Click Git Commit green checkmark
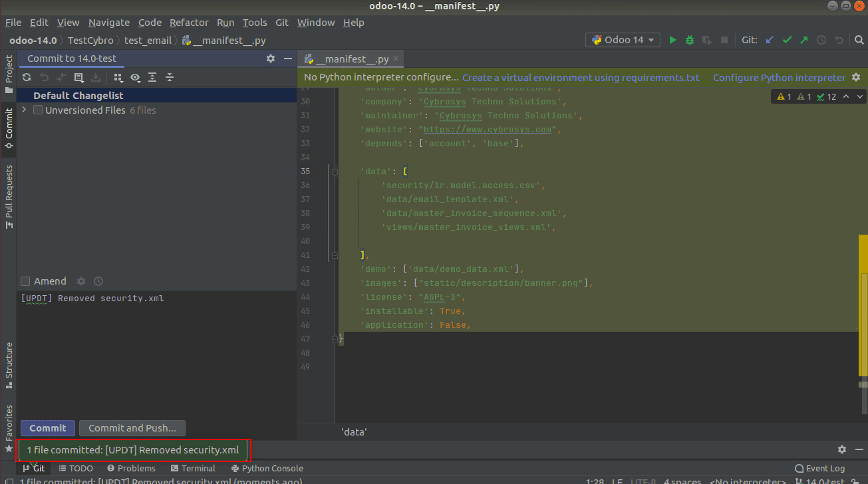Viewport: 868px width, 484px height. 788,40
